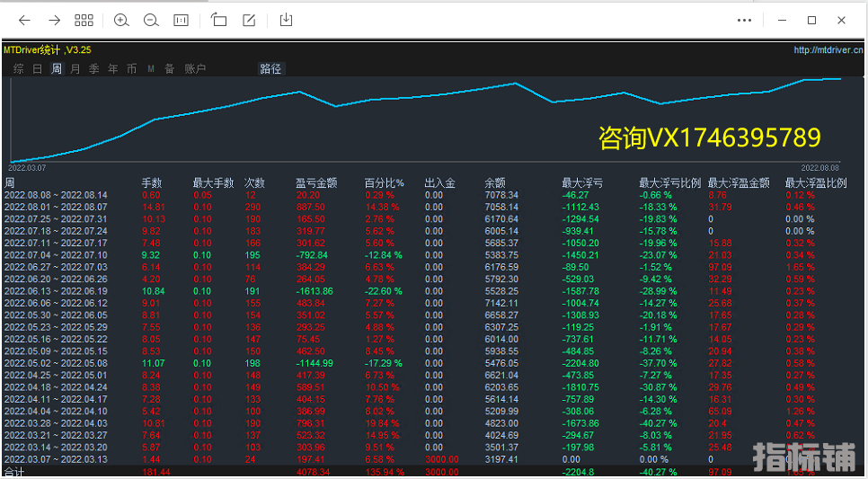This screenshot has height=479, width=868.
Task: Open the 账户 (account) tab
Action: [195, 68]
